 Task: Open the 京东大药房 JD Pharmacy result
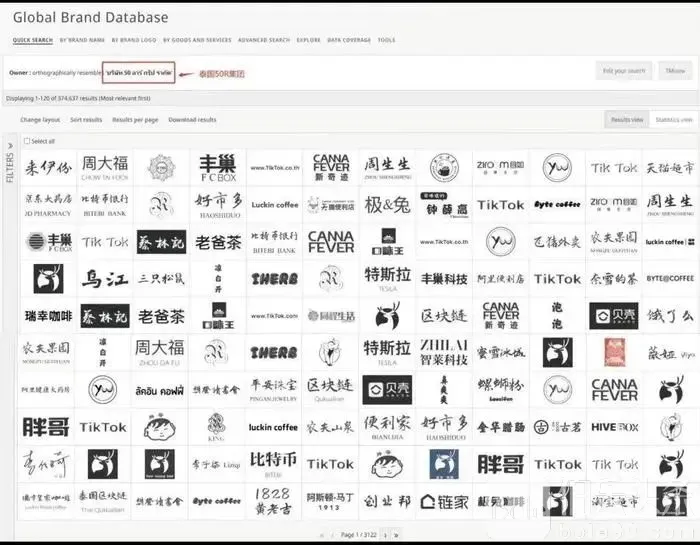(x=48, y=205)
